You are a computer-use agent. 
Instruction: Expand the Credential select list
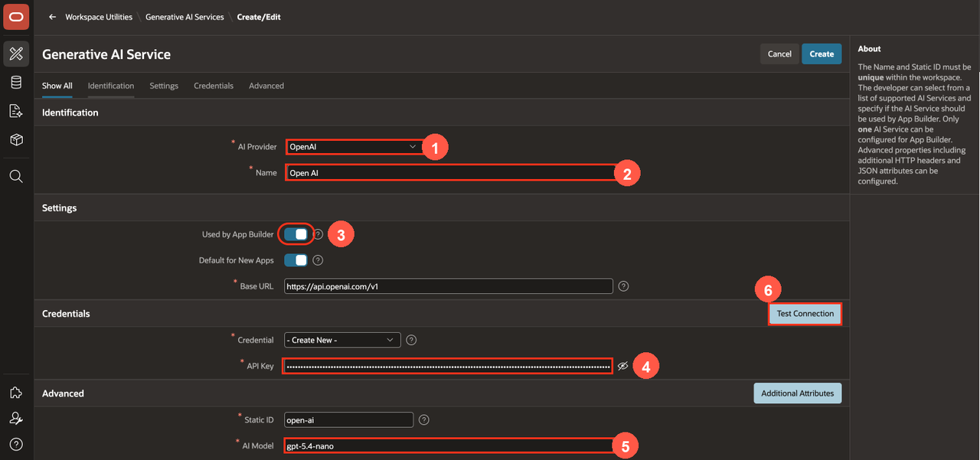tap(342, 340)
